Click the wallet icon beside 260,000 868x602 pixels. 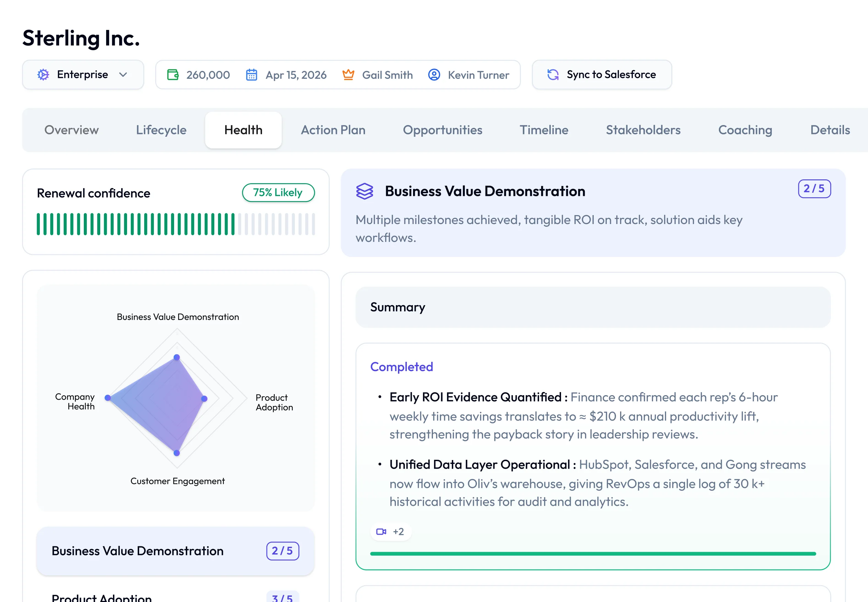(173, 75)
